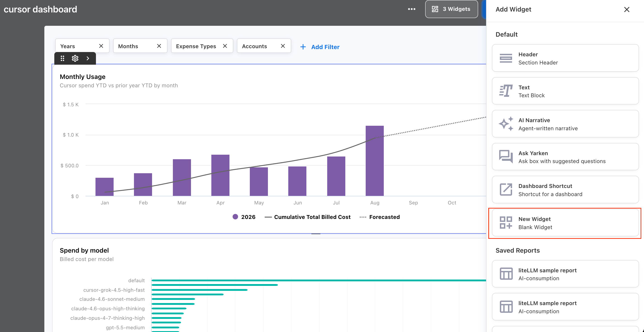Screen dimensions: 644x332
Task: Remove the Expense Types filter
Action: [x=225, y=46]
